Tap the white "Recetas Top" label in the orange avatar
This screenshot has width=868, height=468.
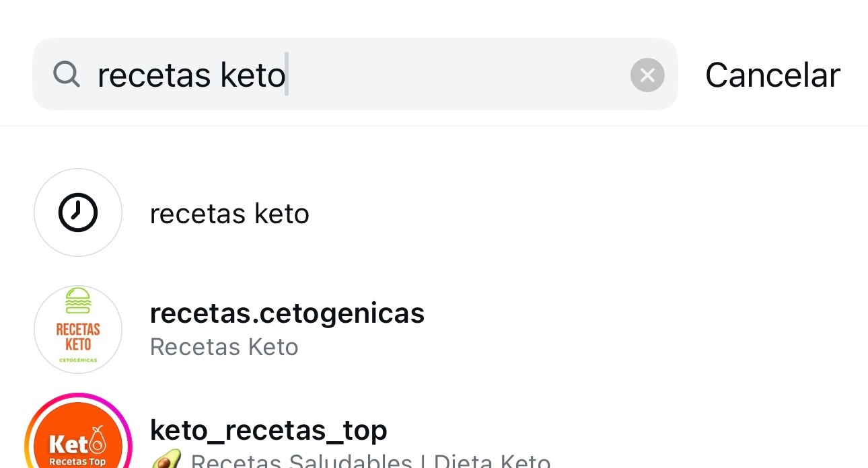point(77,462)
